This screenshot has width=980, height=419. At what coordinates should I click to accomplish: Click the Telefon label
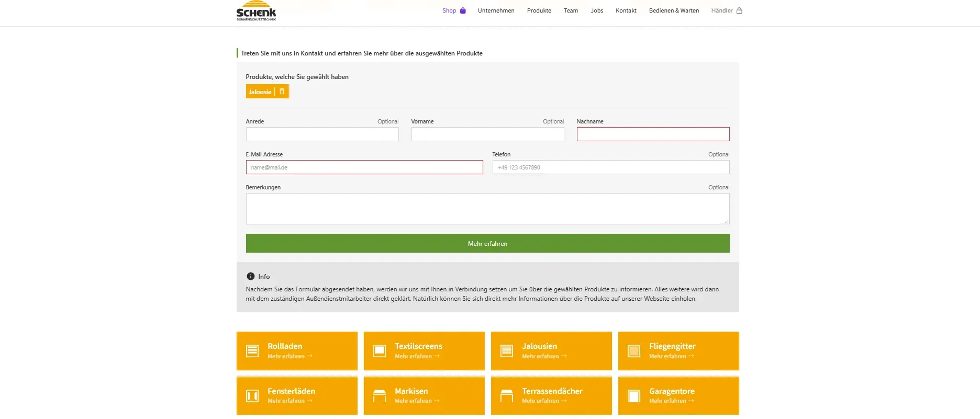501,154
